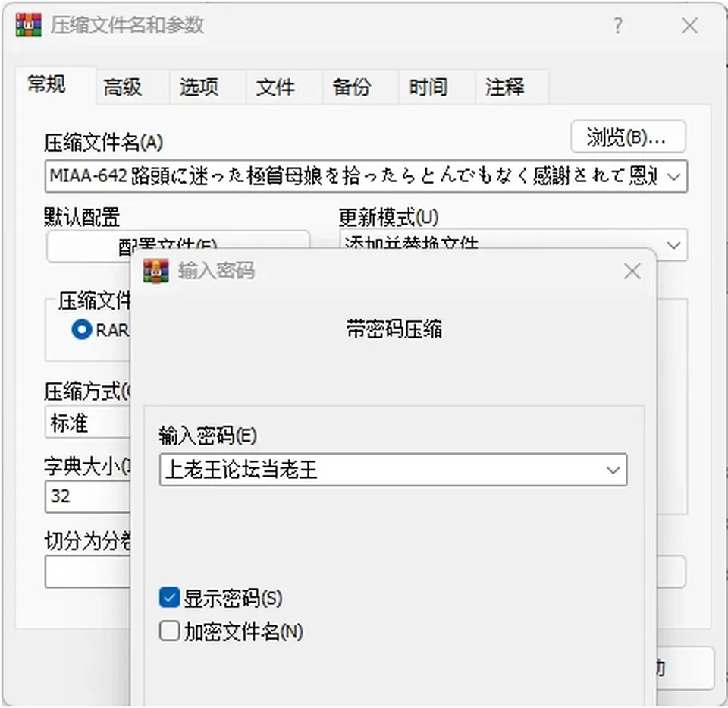Expand the password history dropdown arrow
Viewport: 728px width, 708px height.
[x=613, y=470]
